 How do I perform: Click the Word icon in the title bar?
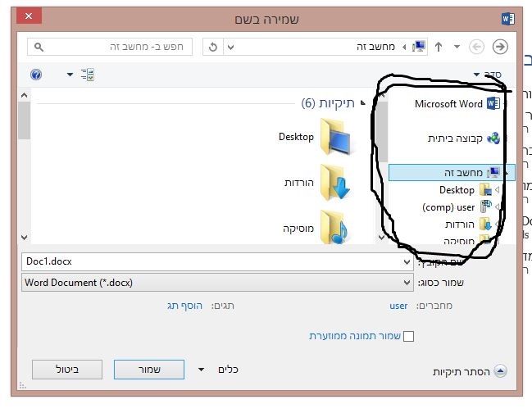click(x=508, y=19)
